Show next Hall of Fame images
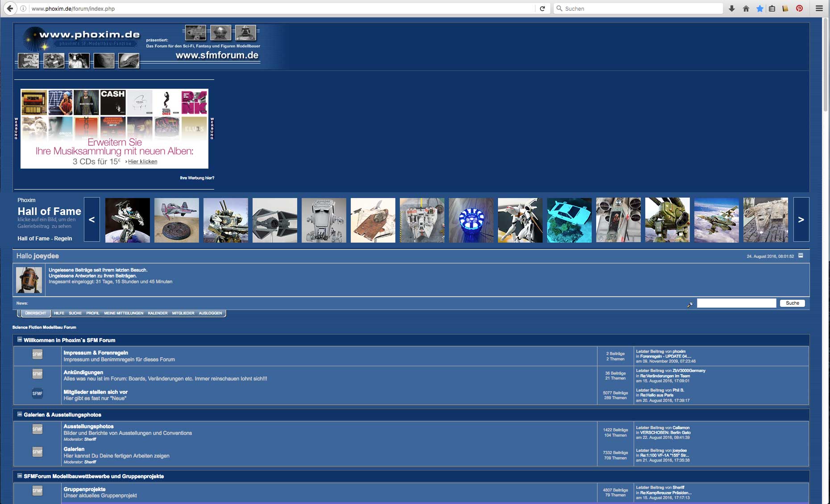Screen dimensions: 830x504 [x=801, y=219]
